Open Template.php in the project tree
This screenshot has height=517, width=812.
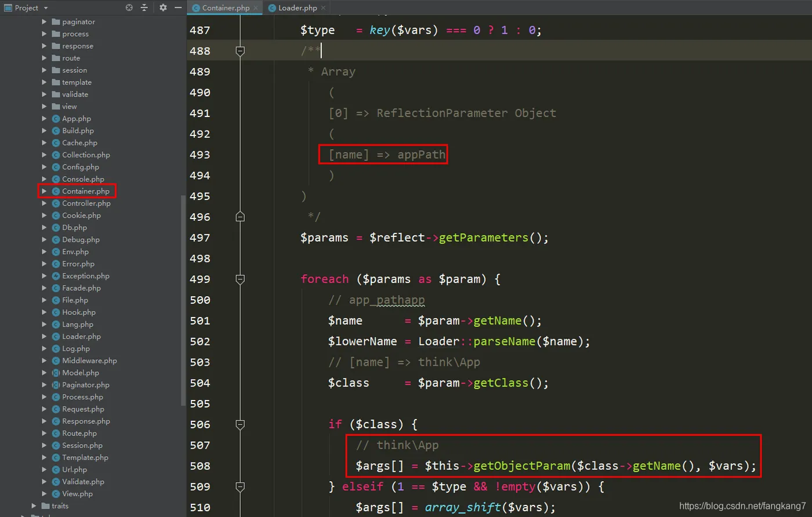pyautogui.click(x=85, y=458)
